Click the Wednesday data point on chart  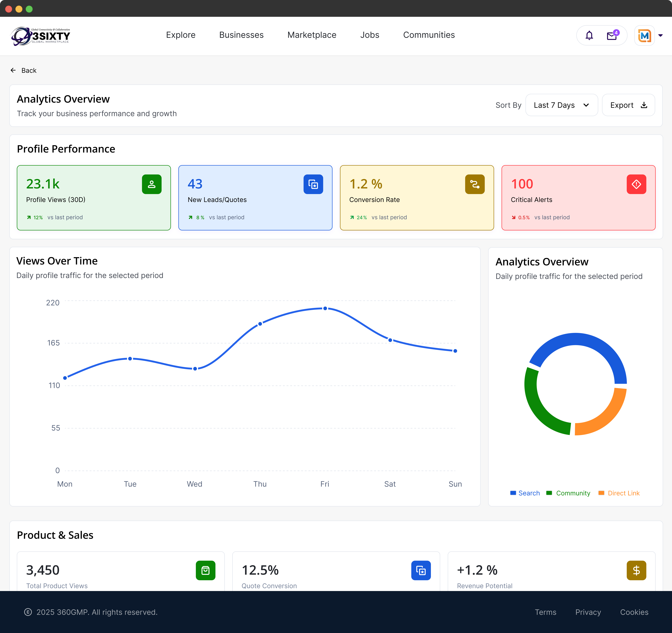click(x=195, y=369)
